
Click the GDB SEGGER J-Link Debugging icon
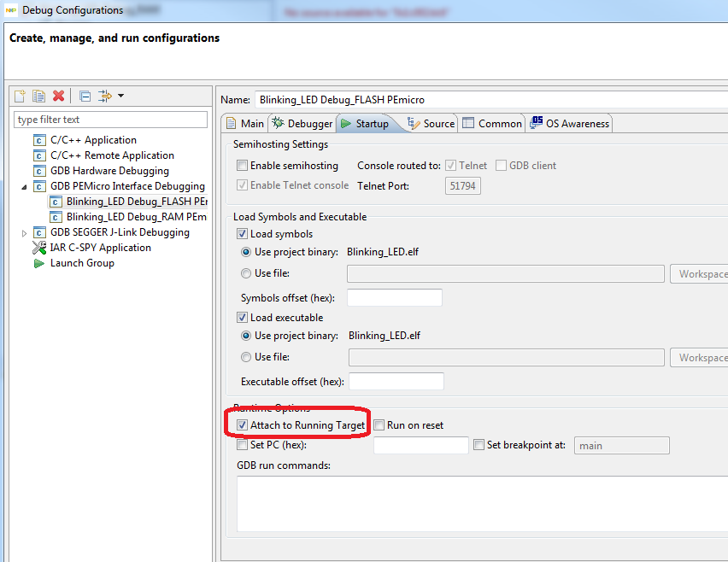click(x=39, y=232)
